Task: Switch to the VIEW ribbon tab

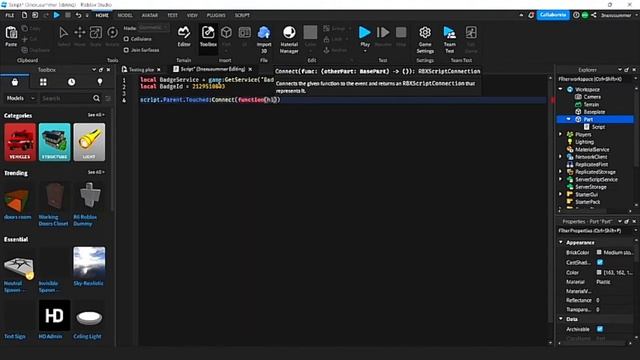Action: point(192,15)
